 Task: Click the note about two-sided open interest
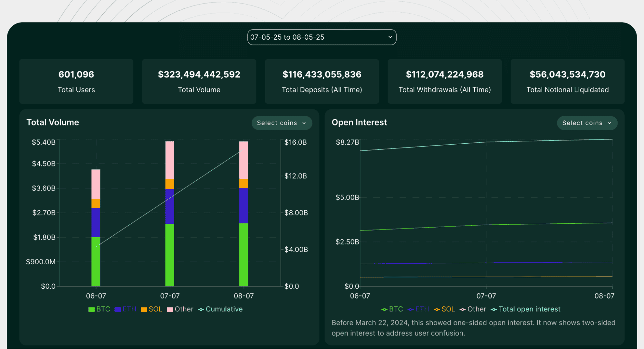coord(474,328)
